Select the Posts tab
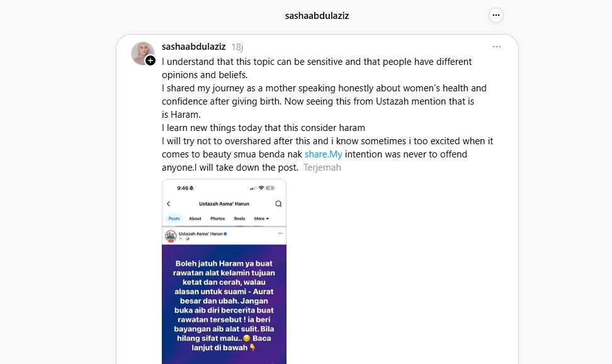Viewport: 612px width, 364px height. point(174,219)
